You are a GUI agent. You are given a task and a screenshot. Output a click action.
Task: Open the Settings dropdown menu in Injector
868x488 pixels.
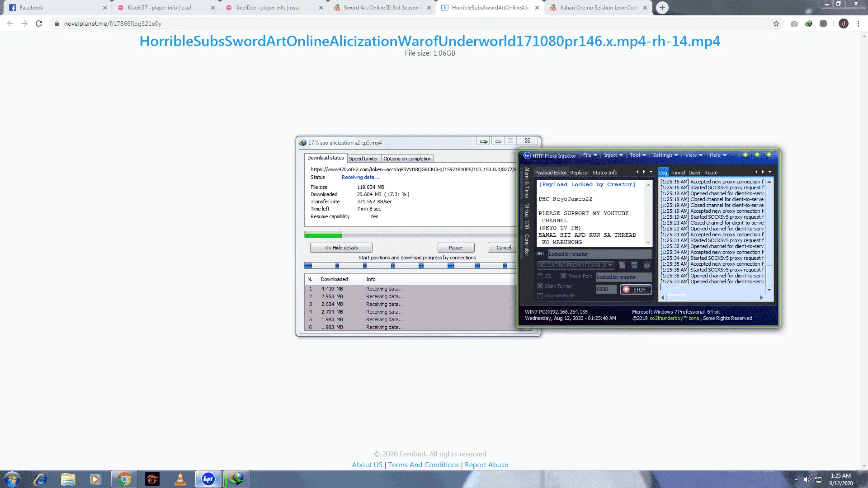pos(665,155)
